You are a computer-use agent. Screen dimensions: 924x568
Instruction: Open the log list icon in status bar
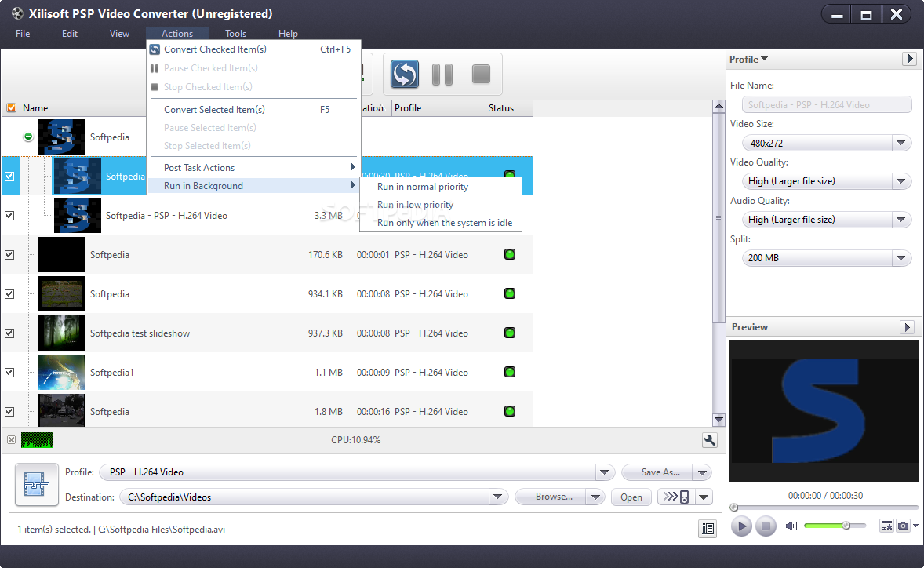(708, 529)
